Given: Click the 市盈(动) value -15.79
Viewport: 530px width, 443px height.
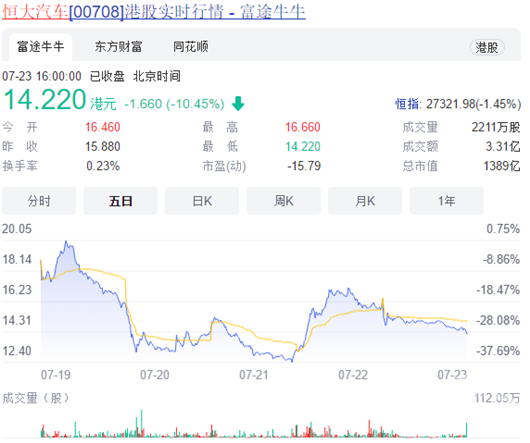Looking at the screenshot, I should 304,166.
